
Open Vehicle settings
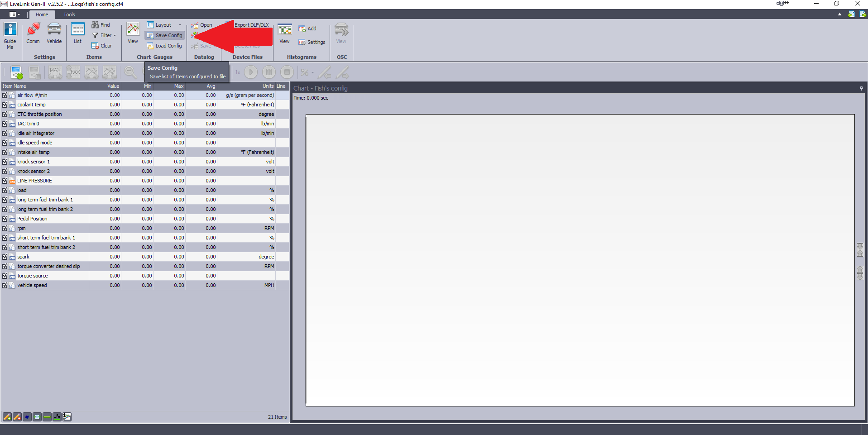point(54,34)
